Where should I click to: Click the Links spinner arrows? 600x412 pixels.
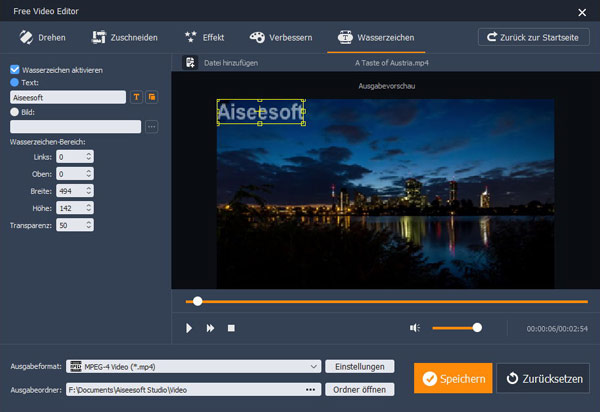click(89, 156)
